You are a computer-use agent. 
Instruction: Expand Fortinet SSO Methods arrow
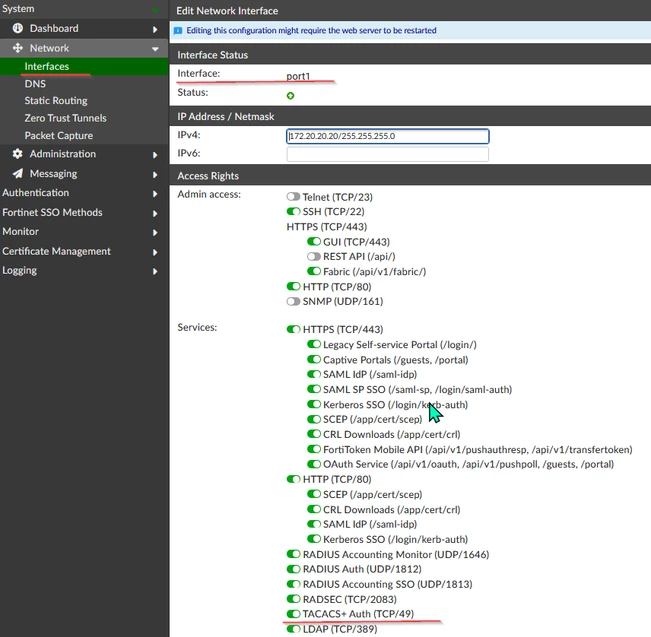pos(155,213)
